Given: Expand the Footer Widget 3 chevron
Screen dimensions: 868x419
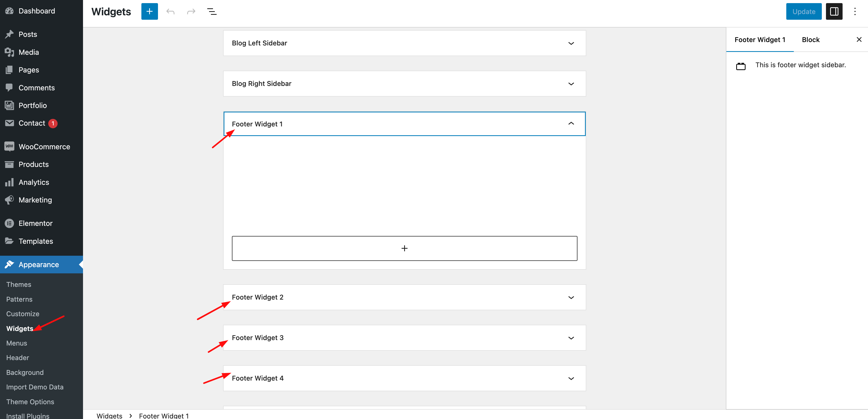Looking at the screenshot, I should coord(571,338).
